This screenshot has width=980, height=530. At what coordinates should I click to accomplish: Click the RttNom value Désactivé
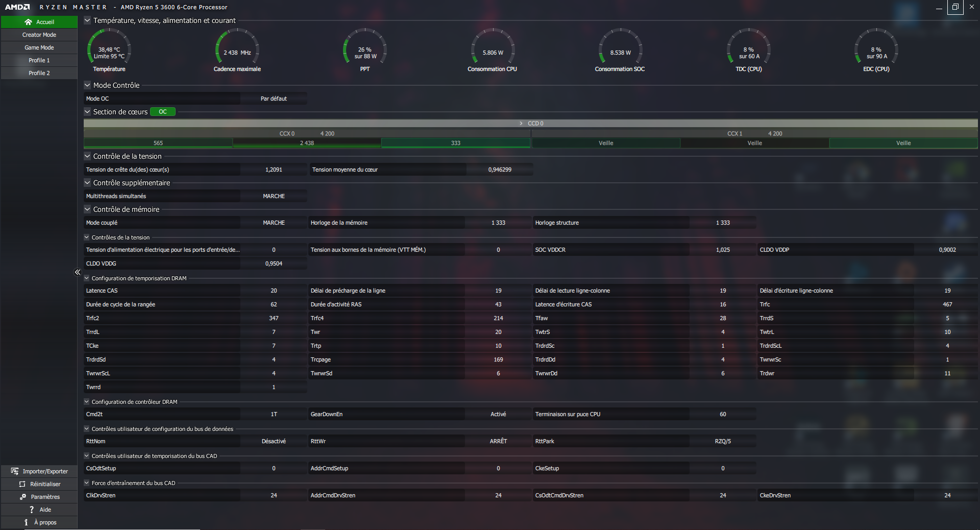click(x=274, y=441)
